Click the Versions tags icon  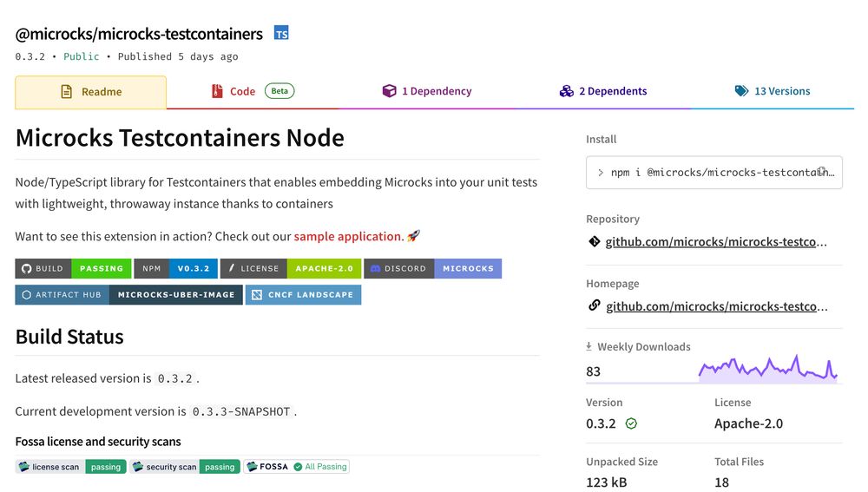click(x=741, y=91)
